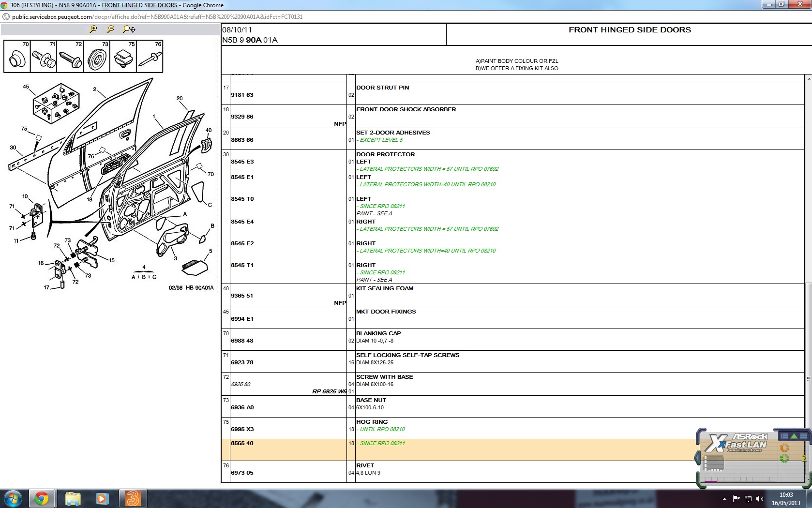This screenshot has height=508, width=812.
Task: Click part number 8545 T1
Action: point(242,265)
